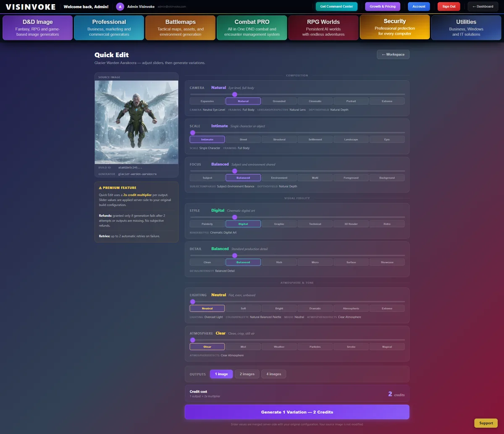Select the Natural camera preset

(x=243, y=101)
